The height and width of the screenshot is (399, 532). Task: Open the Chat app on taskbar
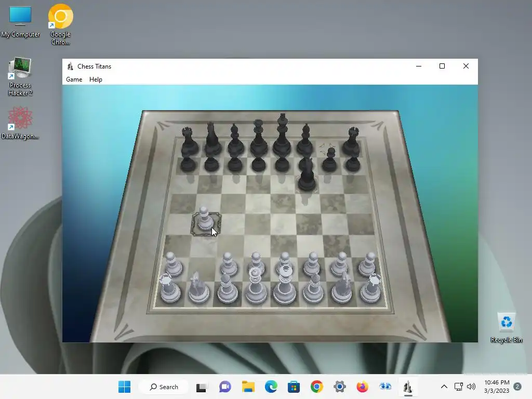(225, 387)
